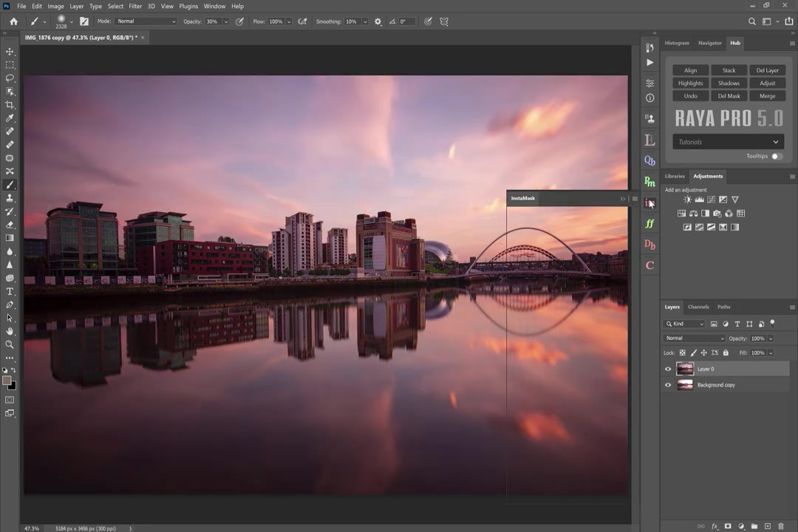Open the layer blend mode Normal dropdown
This screenshot has width=798, height=532.
[695, 338]
